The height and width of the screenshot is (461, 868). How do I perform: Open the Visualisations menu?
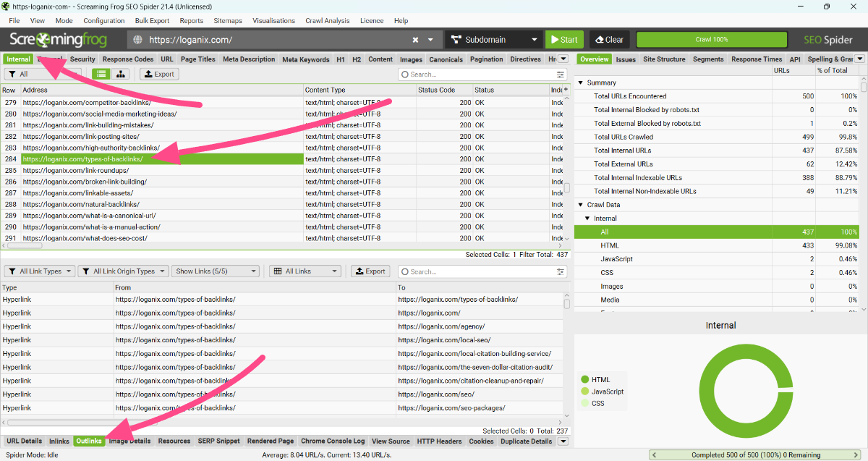coord(272,21)
